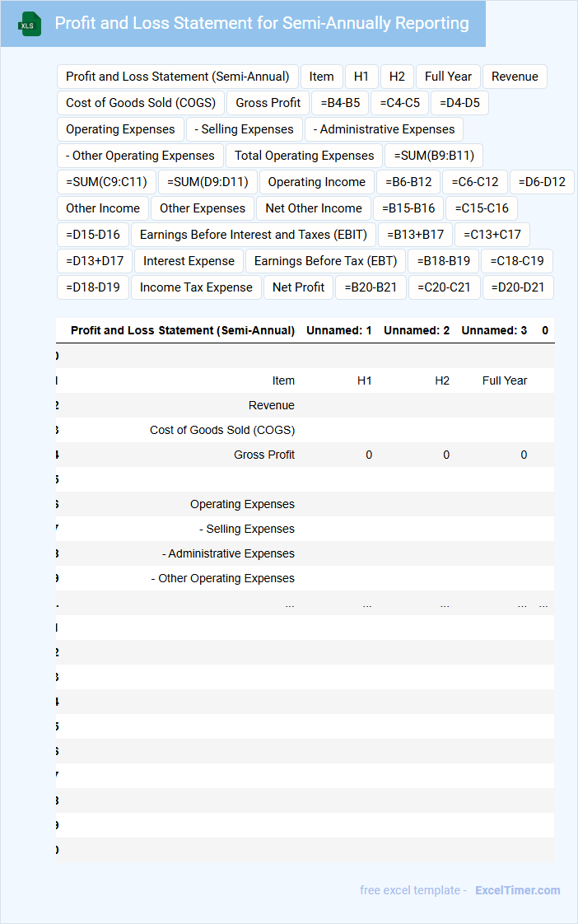Click the '=B20-B21' formula tag
The height and width of the screenshot is (924, 578).
pos(371,287)
